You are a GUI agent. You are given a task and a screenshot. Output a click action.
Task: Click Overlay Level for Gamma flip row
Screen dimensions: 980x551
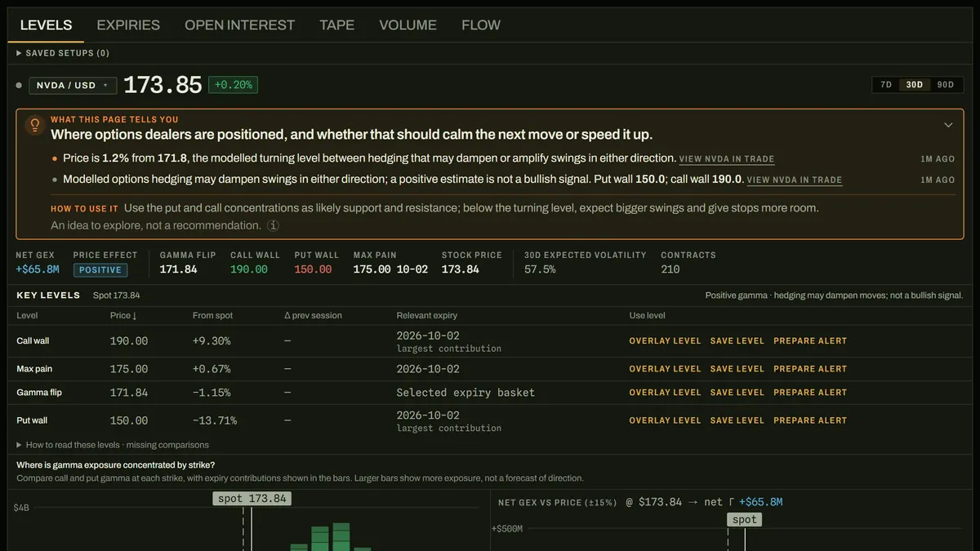665,393
